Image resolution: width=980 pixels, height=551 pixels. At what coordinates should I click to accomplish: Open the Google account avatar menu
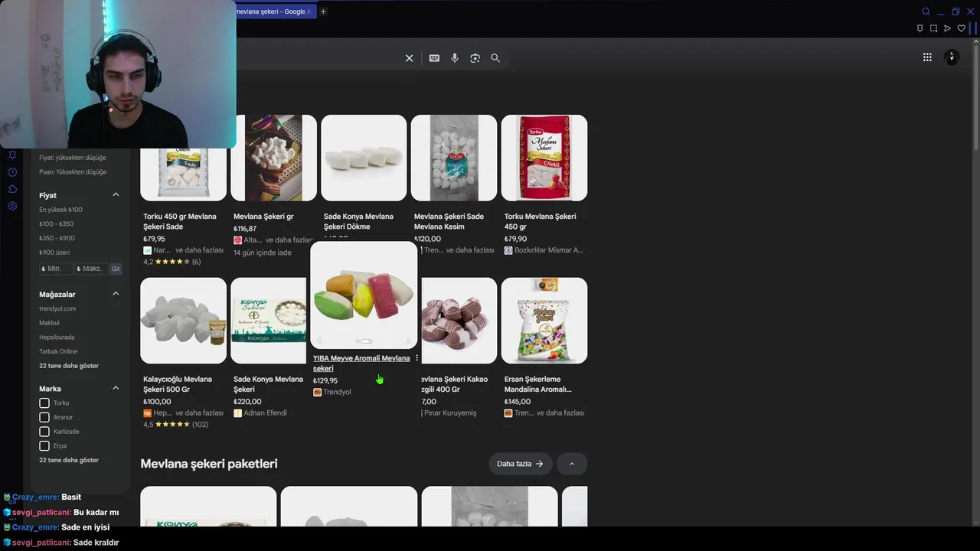[952, 57]
